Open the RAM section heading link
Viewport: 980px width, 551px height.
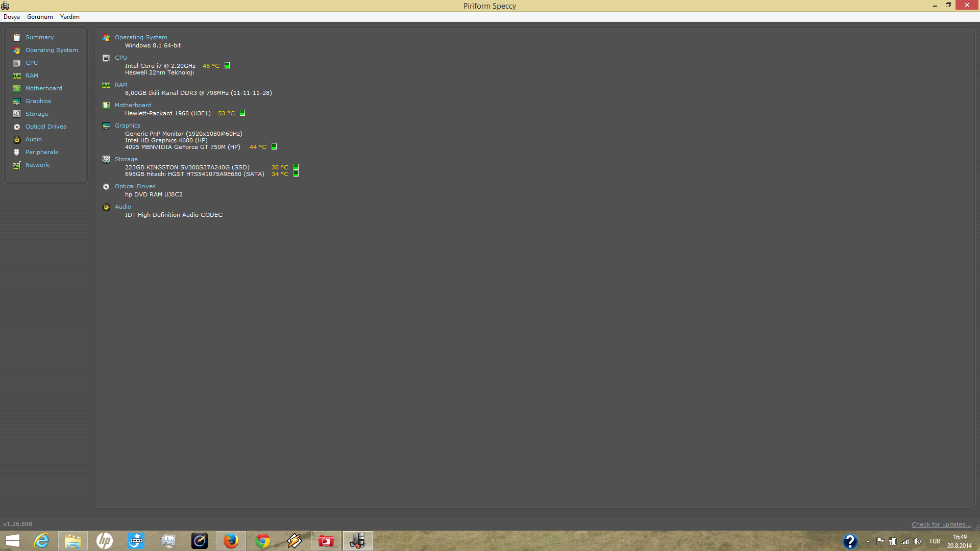point(121,85)
